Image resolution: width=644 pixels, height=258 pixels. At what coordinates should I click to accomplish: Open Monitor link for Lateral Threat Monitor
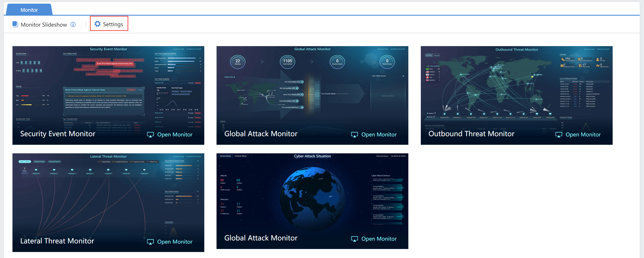point(174,241)
